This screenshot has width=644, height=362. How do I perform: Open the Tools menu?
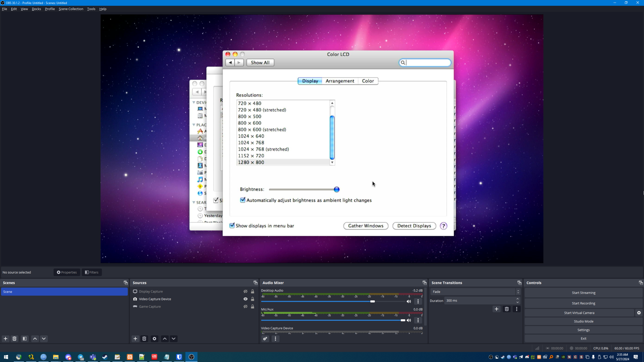pyautogui.click(x=91, y=9)
